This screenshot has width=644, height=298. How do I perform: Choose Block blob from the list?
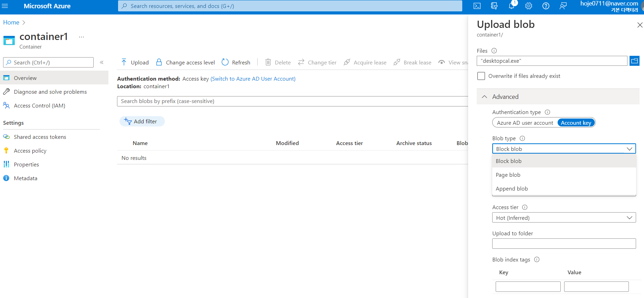click(x=564, y=161)
